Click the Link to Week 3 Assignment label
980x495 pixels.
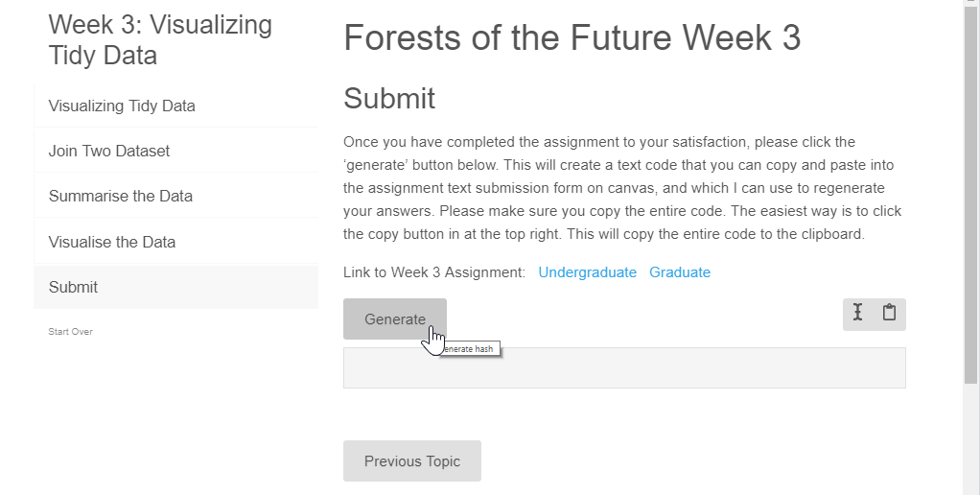coord(434,272)
